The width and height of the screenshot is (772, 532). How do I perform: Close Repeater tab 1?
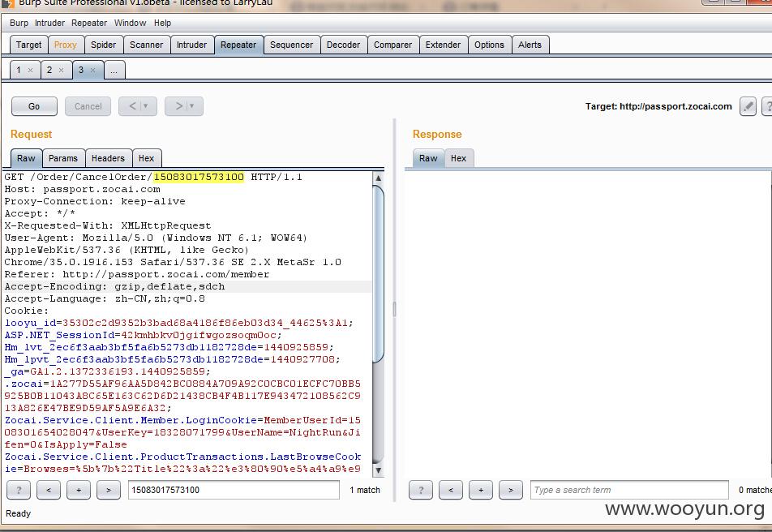click(31, 71)
